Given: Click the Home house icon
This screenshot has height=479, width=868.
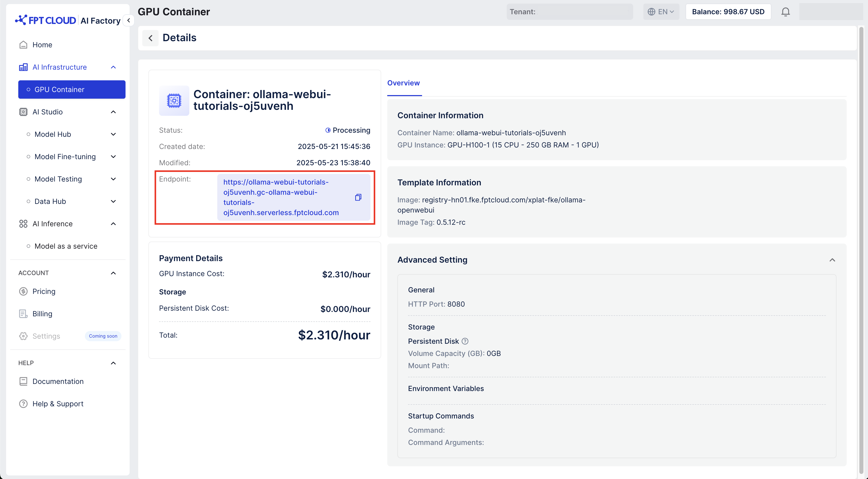Looking at the screenshot, I should click(23, 44).
